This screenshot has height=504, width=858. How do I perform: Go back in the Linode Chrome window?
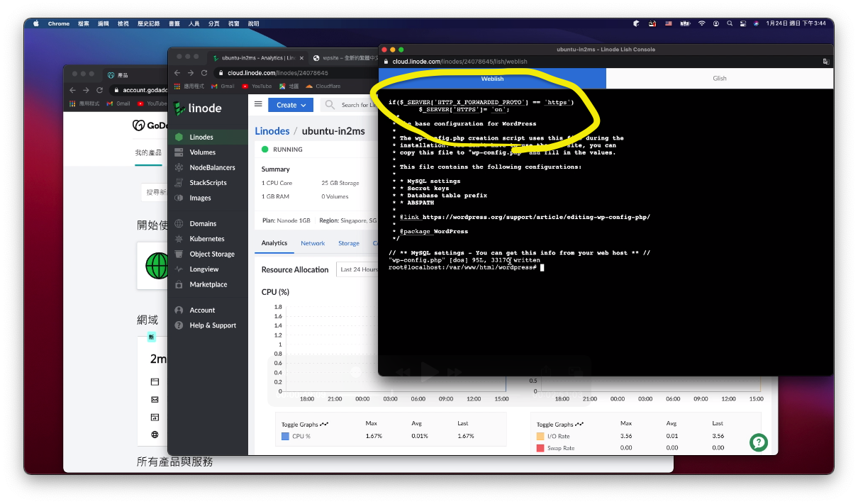pyautogui.click(x=177, y=72)
